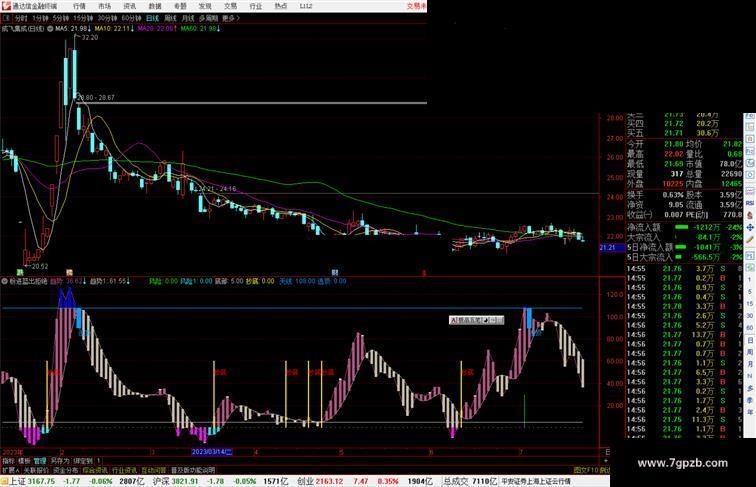Click the 净流入额 row in quote panel

[685, 227]
